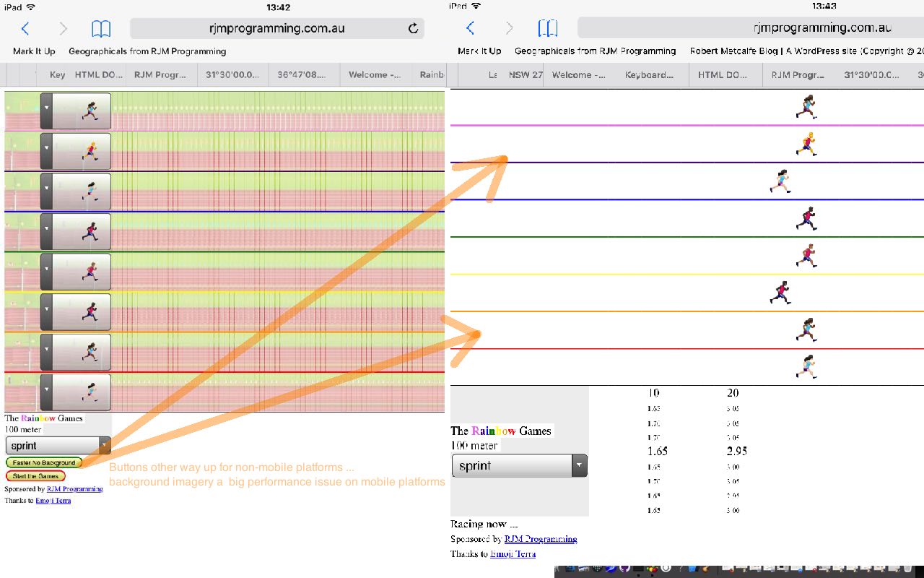924x578 pixels.
Task: Click the runner above the blue lane line, right window
Action: (x=780, y=181)
